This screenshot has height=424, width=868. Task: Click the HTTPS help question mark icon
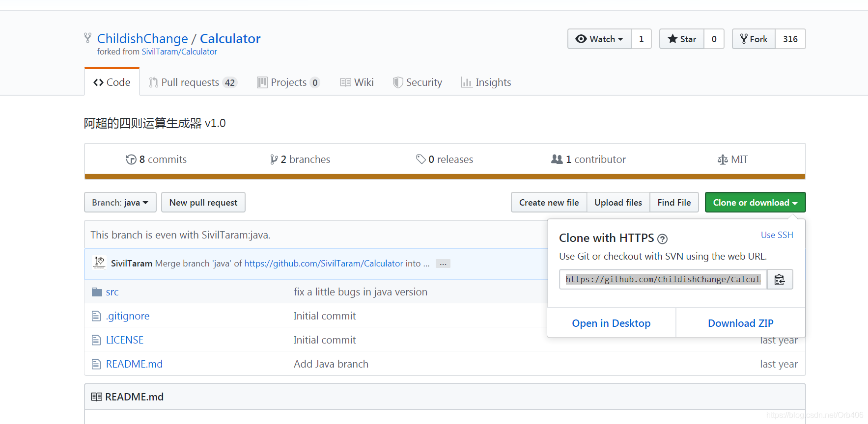[662, 239]
